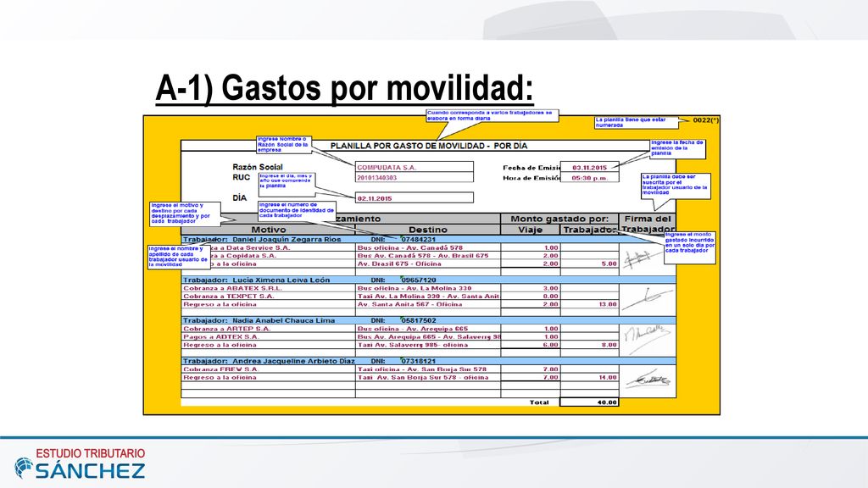Click Nadia Chauca's signature
Screen dimensions: 868x488
[x=647, y=339]
